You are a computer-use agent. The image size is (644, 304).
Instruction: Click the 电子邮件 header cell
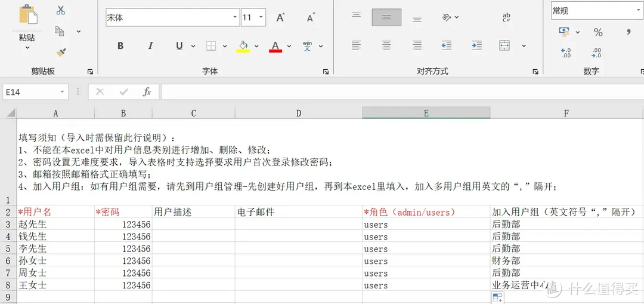click(299, 212)
